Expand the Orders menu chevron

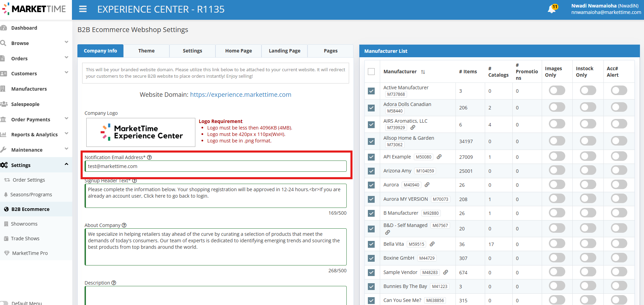point(66,58)
